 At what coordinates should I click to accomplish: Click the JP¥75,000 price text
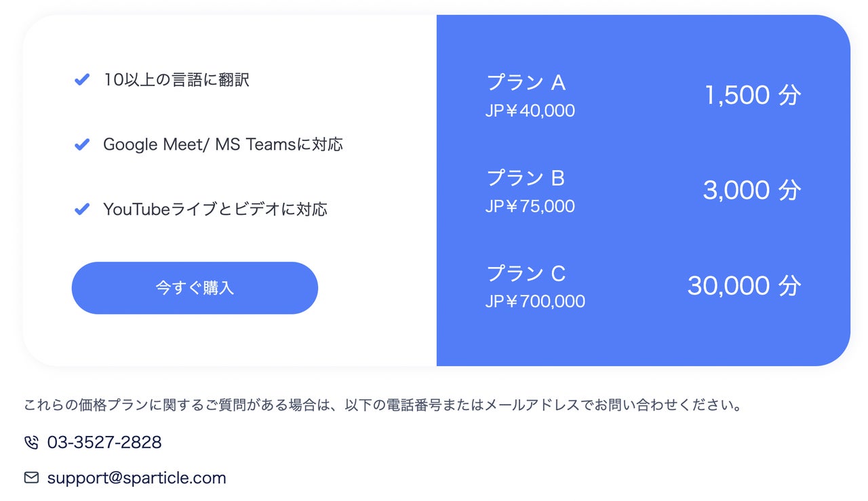point(530,206)
